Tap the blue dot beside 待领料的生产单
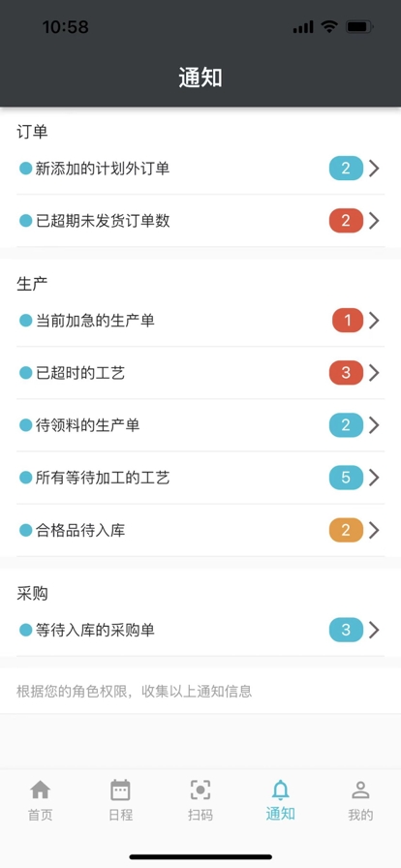The width and height of the screenshot is (401, 868). [x=25, y=425]
